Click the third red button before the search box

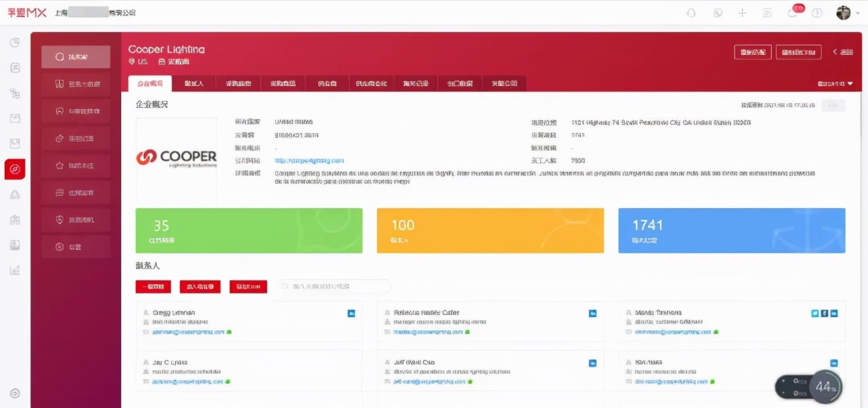(x=248, y=287)
